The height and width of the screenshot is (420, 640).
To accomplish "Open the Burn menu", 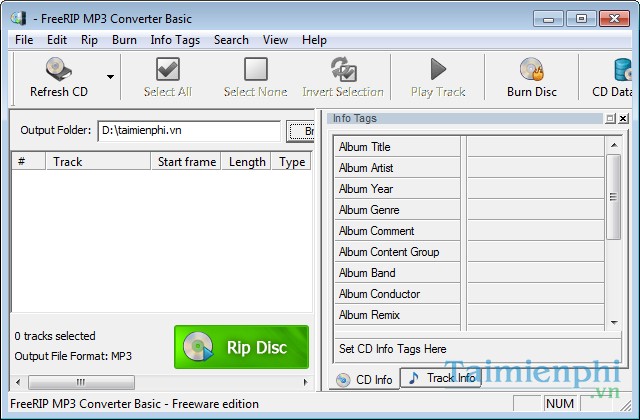I will [x=124, y=40].
